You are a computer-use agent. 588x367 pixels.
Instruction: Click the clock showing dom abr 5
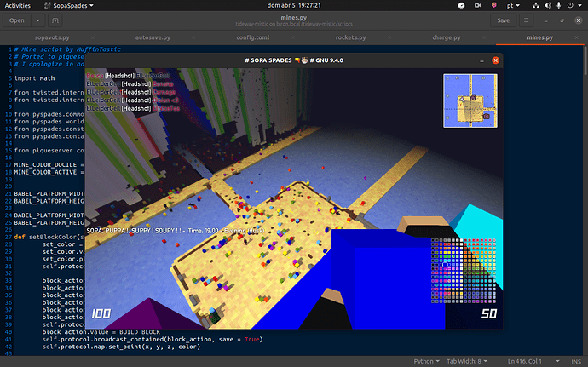pos(294,4)
